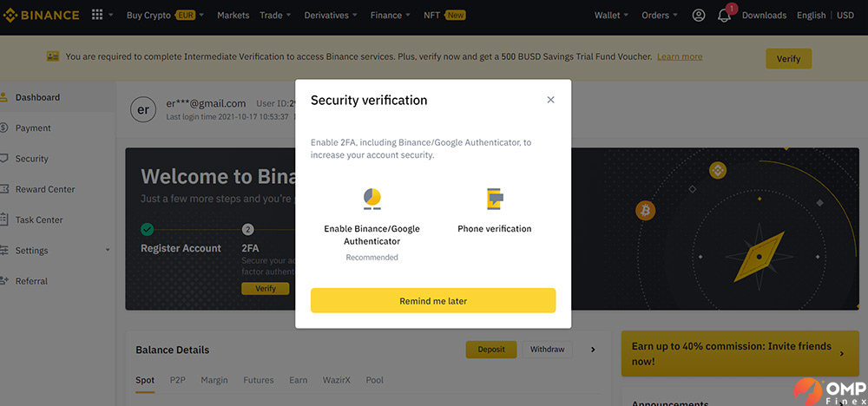Click the Withdraw button
The height and width of the screenshot is (406, 868).
[548, 350]
